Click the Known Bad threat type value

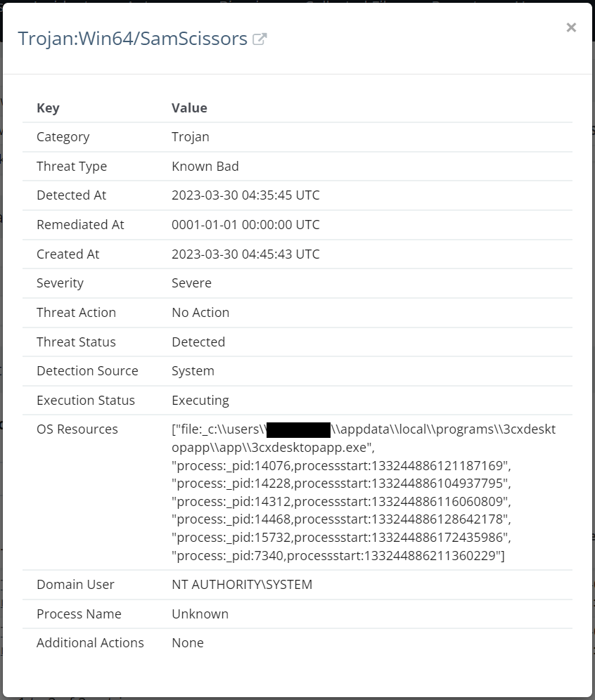(x=205, y=166)
